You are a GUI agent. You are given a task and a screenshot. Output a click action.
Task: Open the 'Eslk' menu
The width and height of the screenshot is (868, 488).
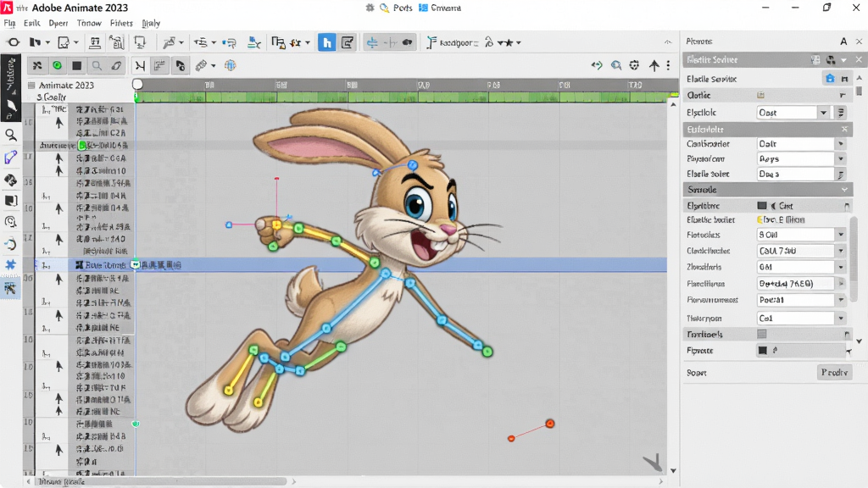click(31, 23)
